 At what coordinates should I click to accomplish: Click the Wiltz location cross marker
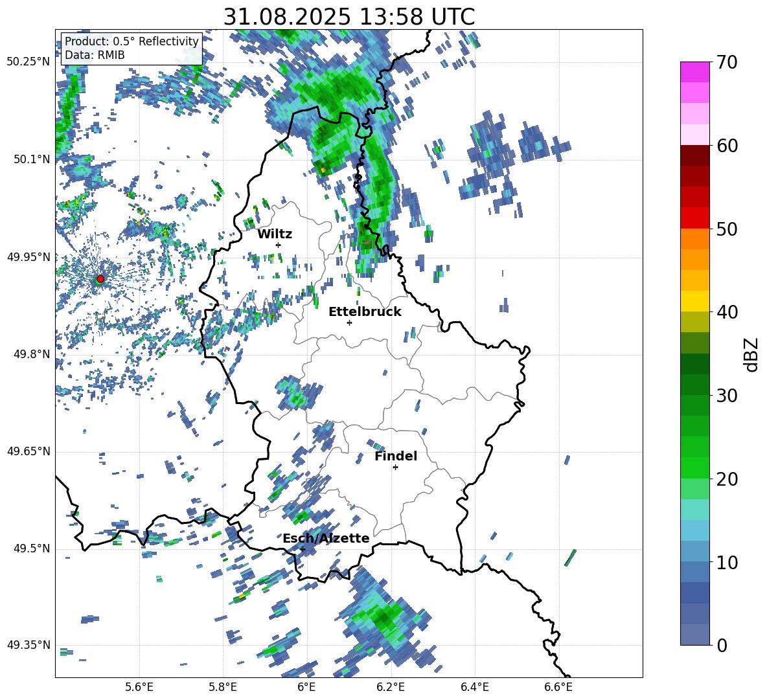(x=279, y=245)
